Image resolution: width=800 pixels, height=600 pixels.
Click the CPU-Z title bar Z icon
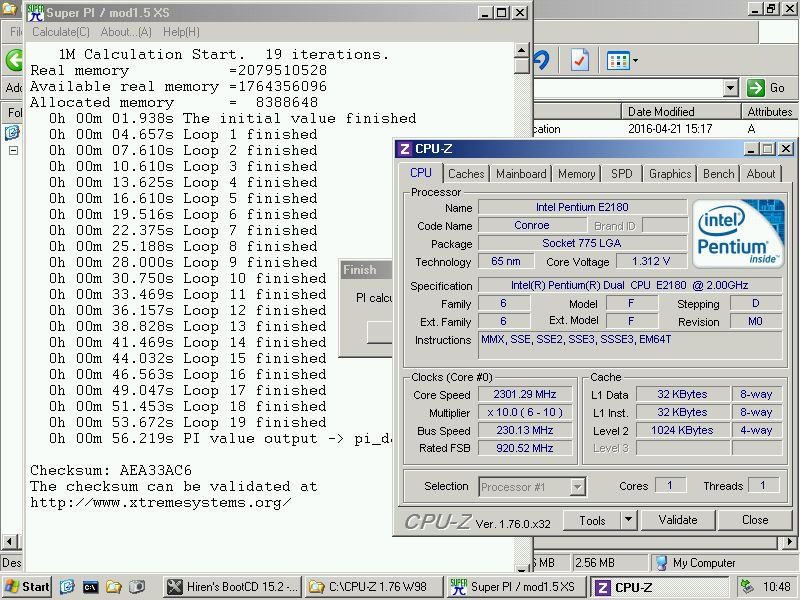[404, 149]
